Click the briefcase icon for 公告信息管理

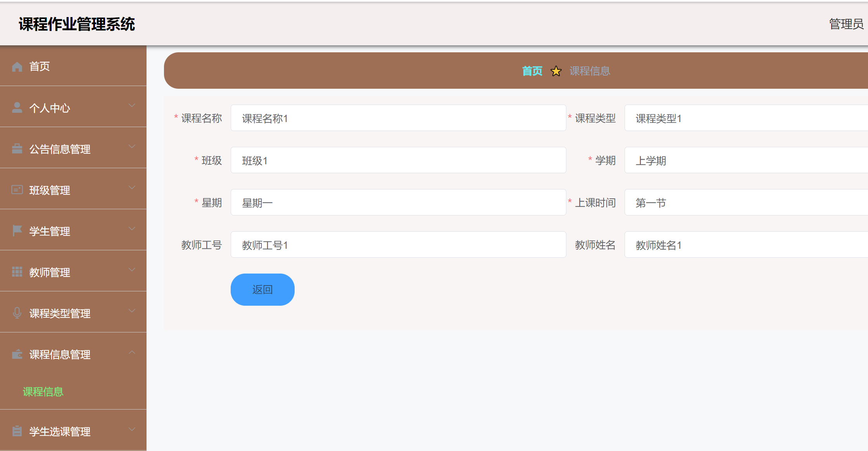pos(17,148)
